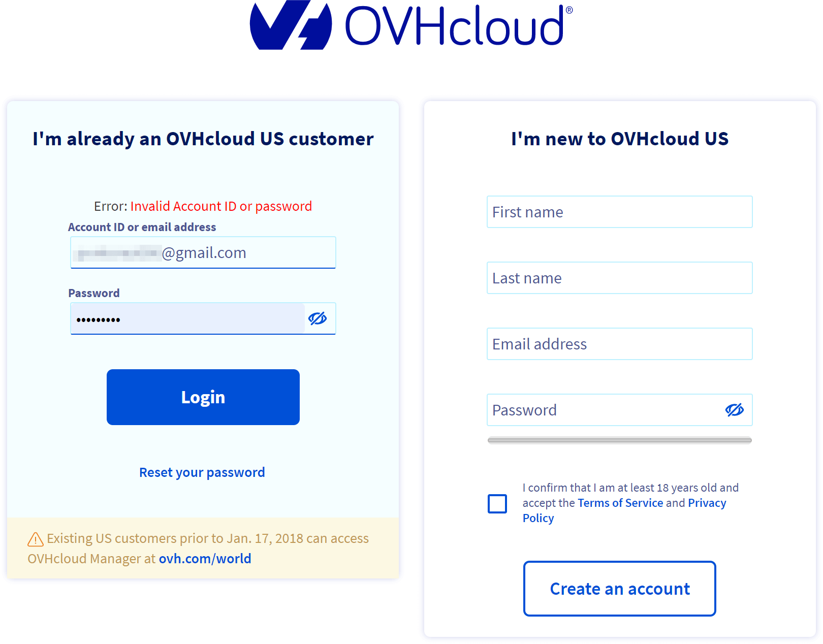Click the signup Password input
Viewport: 823px width, 644px height.
[x=605, y=410]
